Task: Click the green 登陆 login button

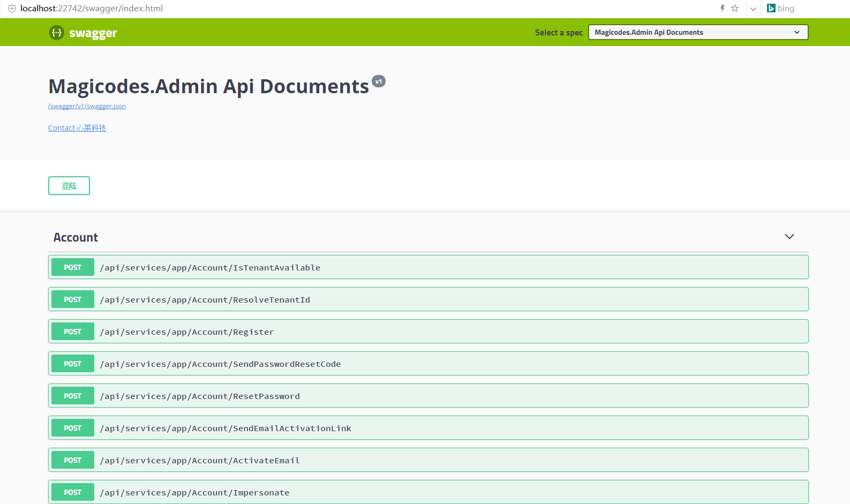Action: pyautogui.click(x=69, y=186)
